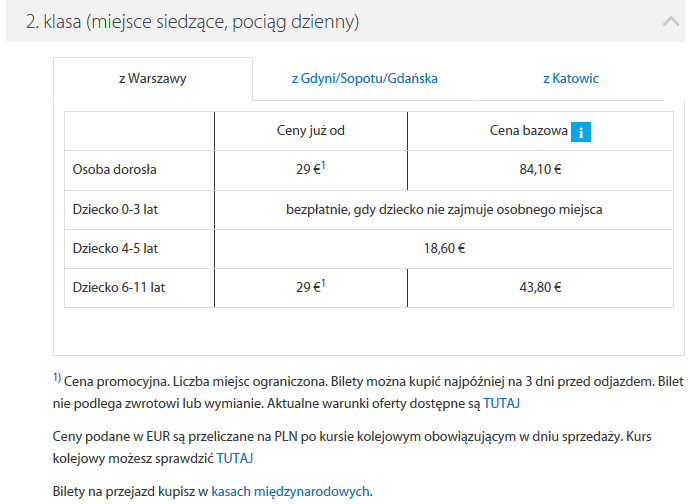The width and height of the screenshot is (690, 504).
Task: Click the 84,10 € base price
Action: point(540,169)
